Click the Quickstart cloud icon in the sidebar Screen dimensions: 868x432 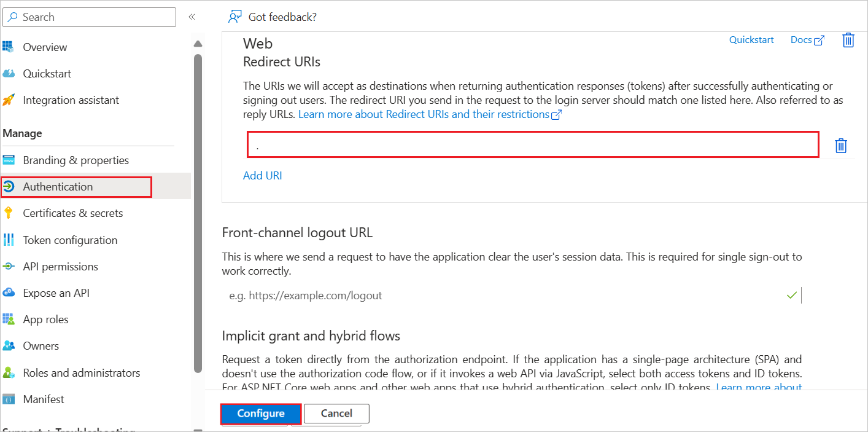coord(8,73)
